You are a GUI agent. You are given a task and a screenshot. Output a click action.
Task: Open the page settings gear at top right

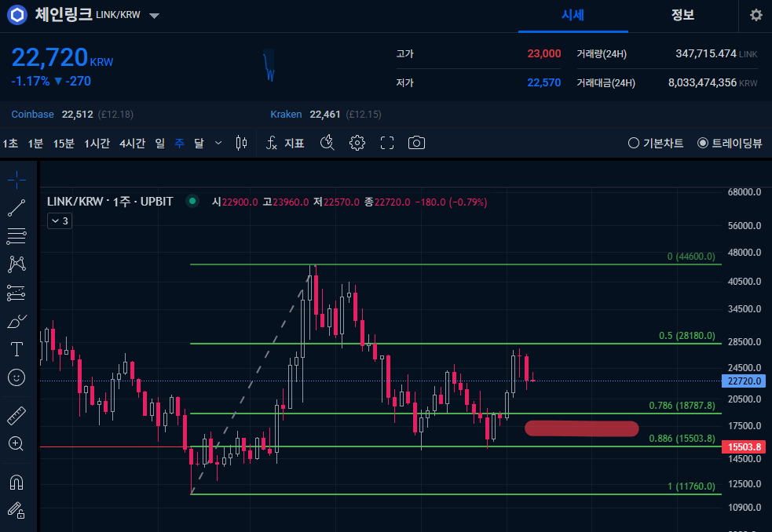click(756, 15)
